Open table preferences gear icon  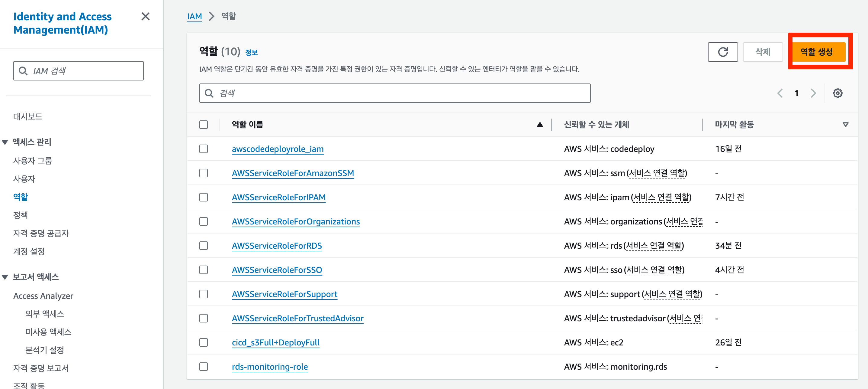tap(837, 93)
